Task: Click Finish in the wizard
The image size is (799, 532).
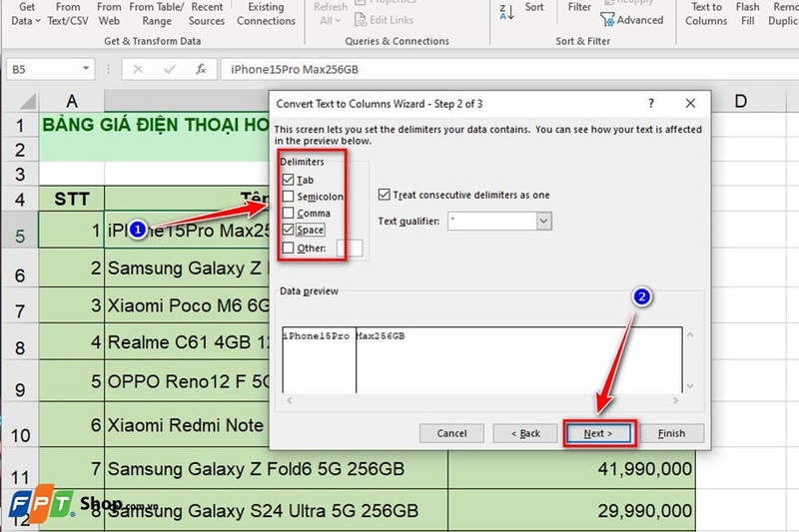Action: (x=671, y=433)
